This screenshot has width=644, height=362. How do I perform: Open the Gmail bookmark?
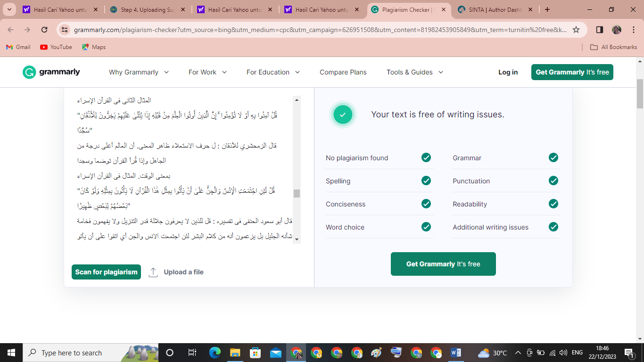click(18, 47)
